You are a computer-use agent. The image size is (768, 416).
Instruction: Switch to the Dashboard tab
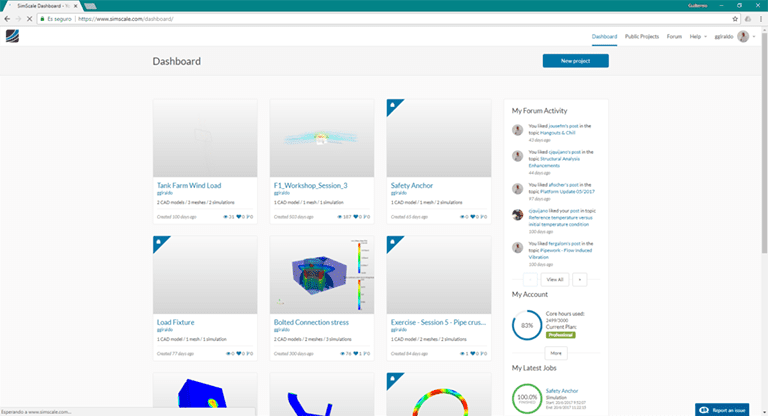604,36
